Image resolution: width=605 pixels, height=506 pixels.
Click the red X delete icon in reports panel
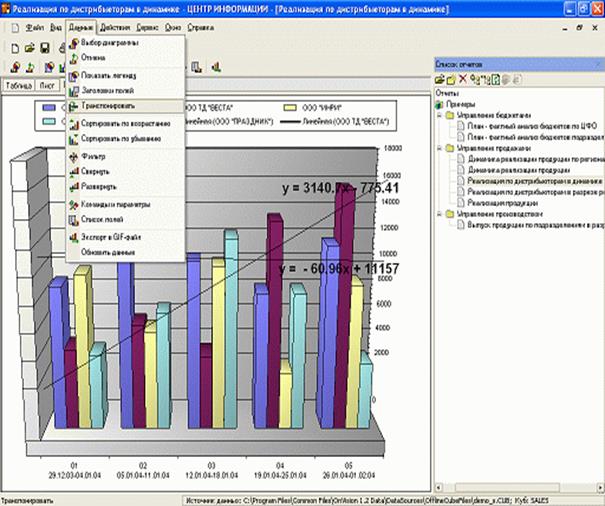pyautogui.click(x=463, y=78)
